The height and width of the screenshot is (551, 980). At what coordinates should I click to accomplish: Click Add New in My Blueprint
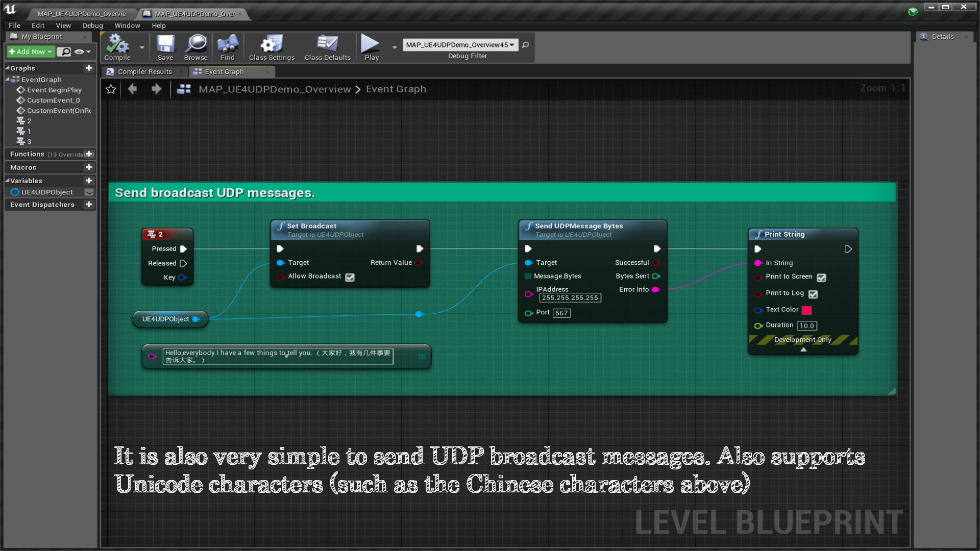point(29,52)
